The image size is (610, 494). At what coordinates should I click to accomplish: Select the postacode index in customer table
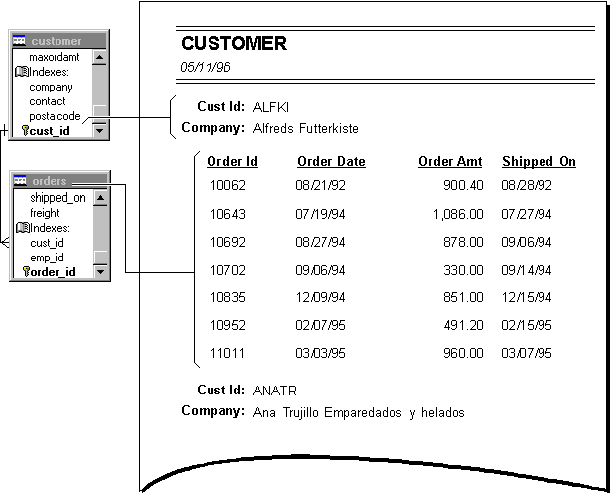[x=55, y=116]
